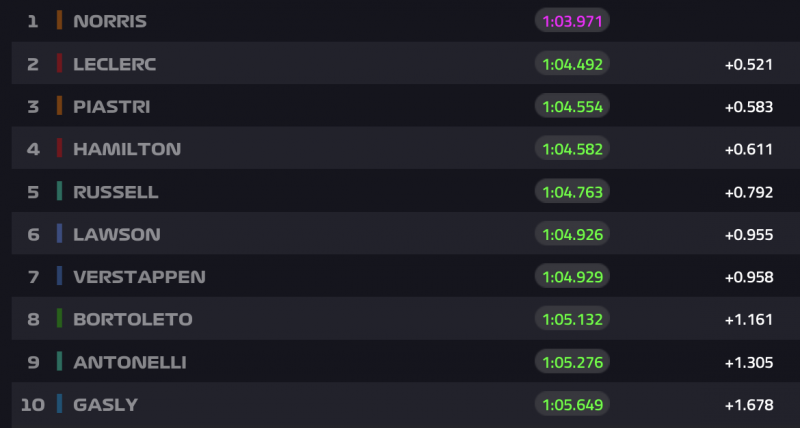Click Leclerc's lap time 1:04.492
The height and width of the screenshot is (428, 800).
(573, 63)
